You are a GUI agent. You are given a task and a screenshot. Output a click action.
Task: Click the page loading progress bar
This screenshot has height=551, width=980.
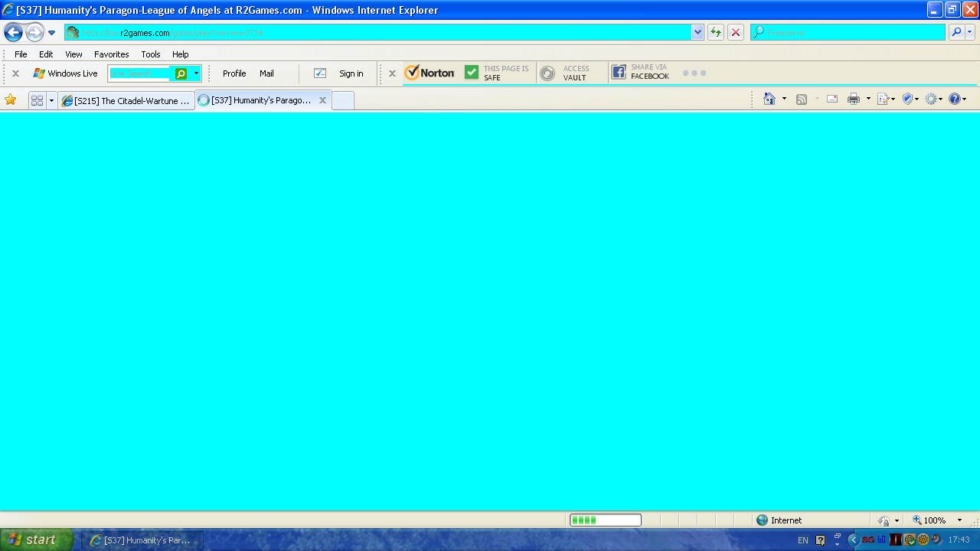click(605, 520)
